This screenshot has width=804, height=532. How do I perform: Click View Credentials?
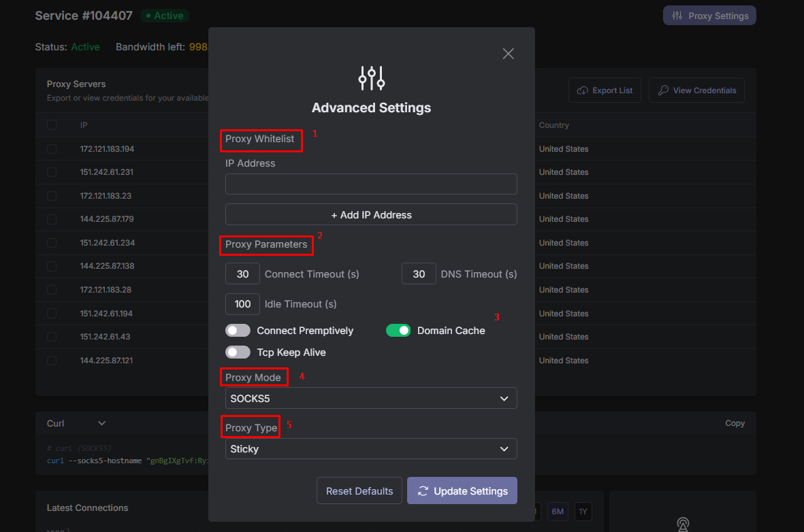click(x=696, y=90)
